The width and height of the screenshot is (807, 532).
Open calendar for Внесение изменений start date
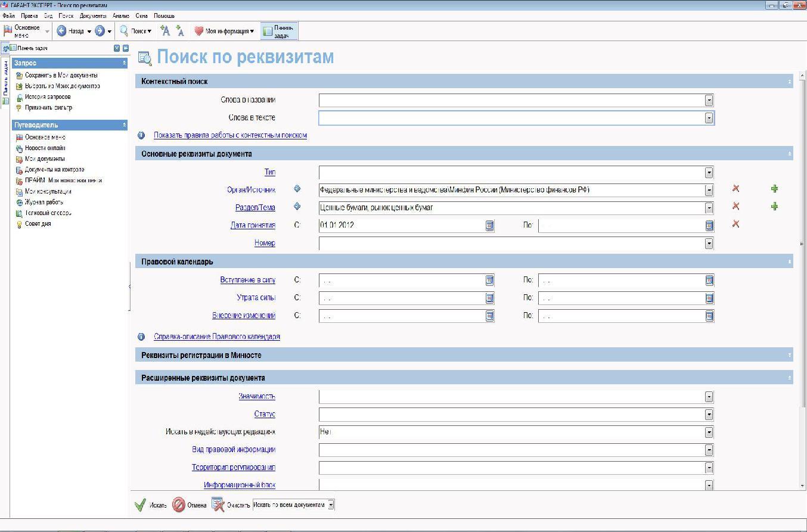489,316
